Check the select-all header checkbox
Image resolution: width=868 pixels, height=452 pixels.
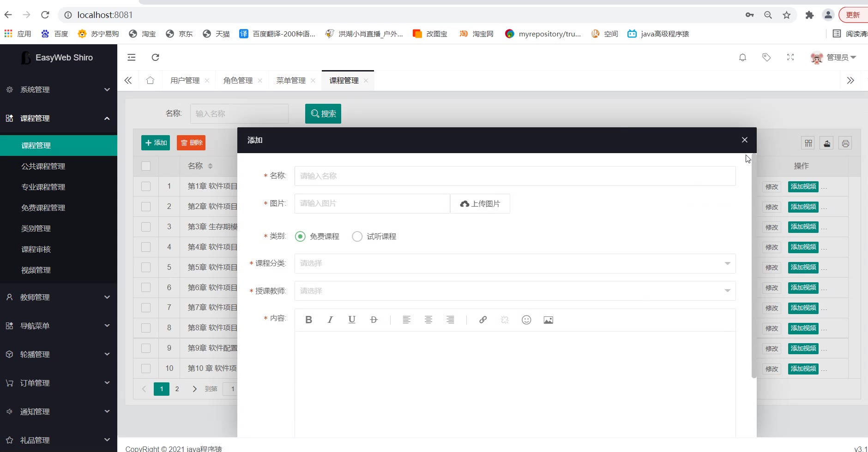[146, 166]
